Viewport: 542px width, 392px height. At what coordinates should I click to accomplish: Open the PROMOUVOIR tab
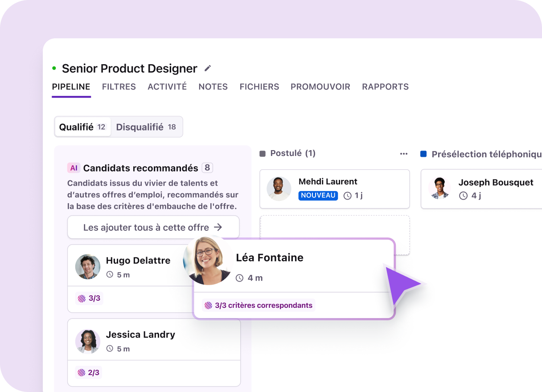pyautogui.click(x=320, y=87)
